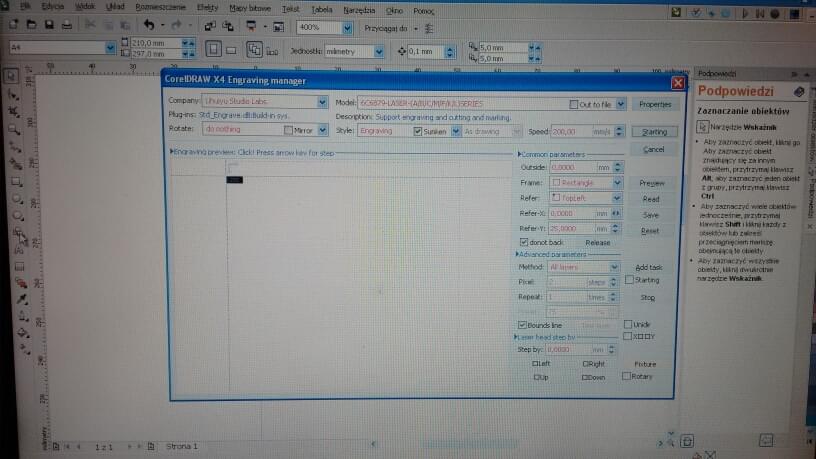Toggle the Sunken checkbox

coord(417,131)
